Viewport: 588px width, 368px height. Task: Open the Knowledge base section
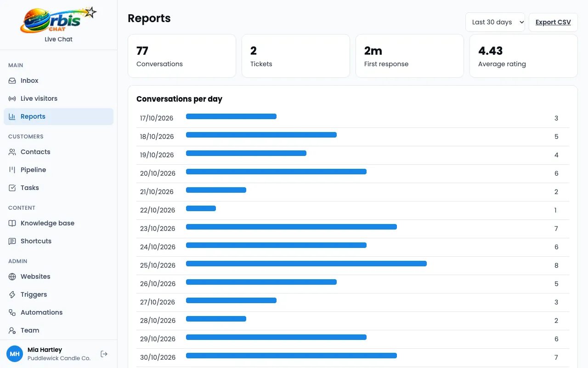(x=59, y=223)
